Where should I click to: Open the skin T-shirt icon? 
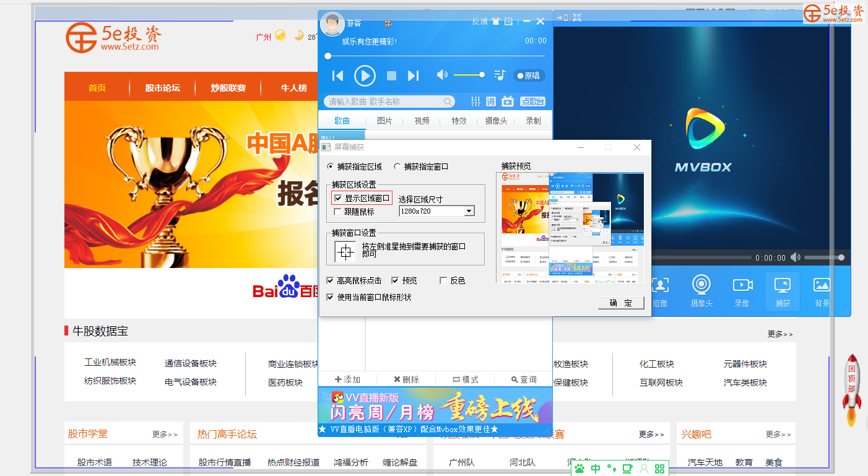496,21
